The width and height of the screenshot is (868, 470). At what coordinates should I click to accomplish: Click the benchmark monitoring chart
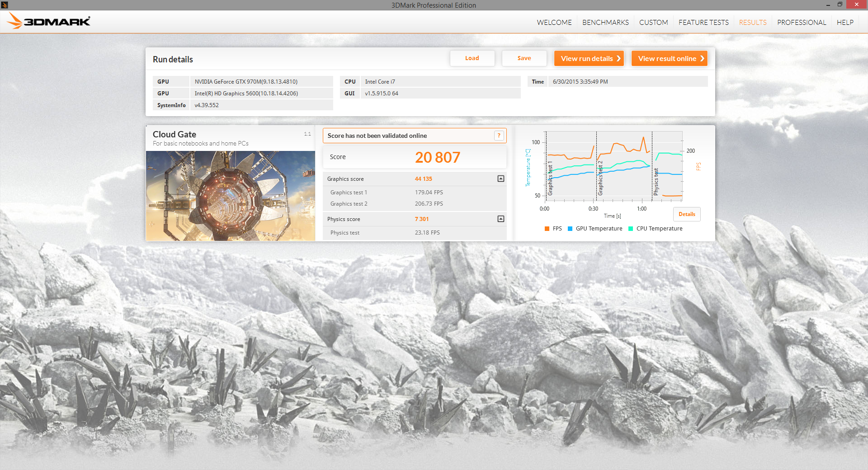coord(614,166)
